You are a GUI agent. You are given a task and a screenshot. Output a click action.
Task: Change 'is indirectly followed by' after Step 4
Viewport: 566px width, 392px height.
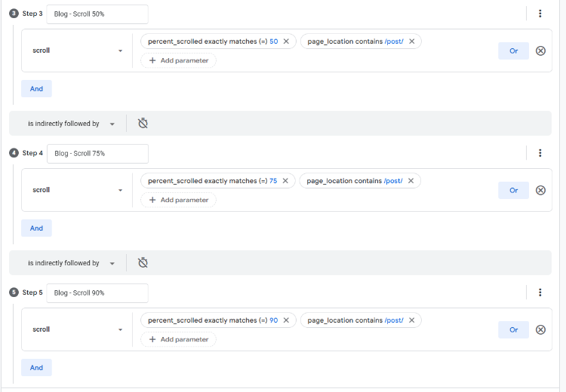tap(71, 263)
